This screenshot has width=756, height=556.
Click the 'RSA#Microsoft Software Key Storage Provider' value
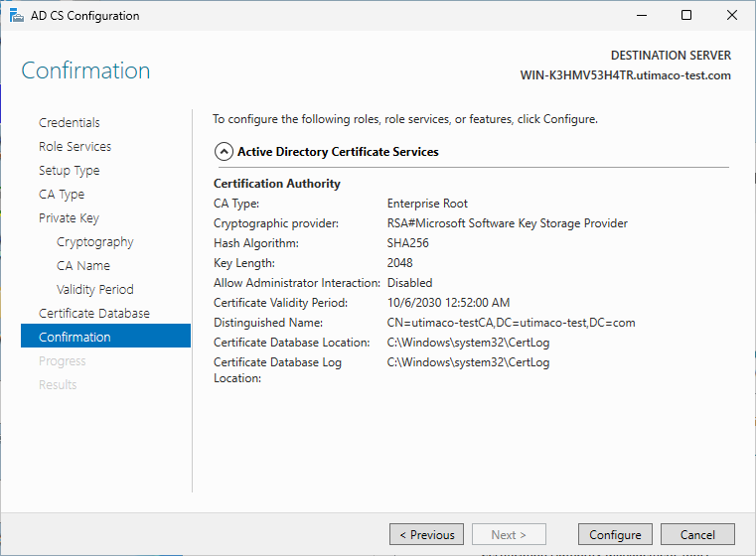click(x=508, y=223)
